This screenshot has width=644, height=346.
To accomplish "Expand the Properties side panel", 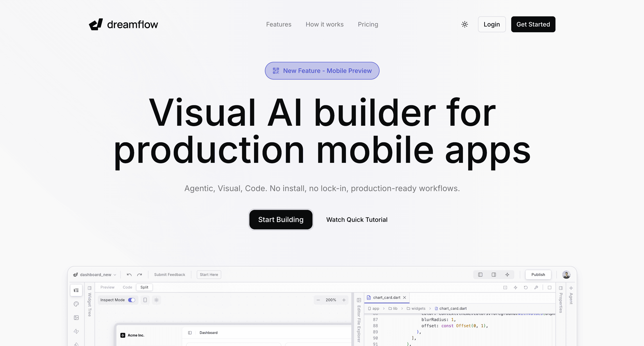I will (x=561, y=288).
